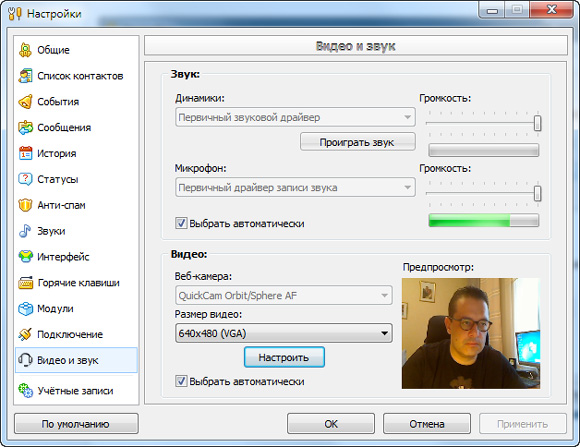Click the speaker Громкость slider handle
The height and width of the screenshot is (447, 580).
[537, 123]
